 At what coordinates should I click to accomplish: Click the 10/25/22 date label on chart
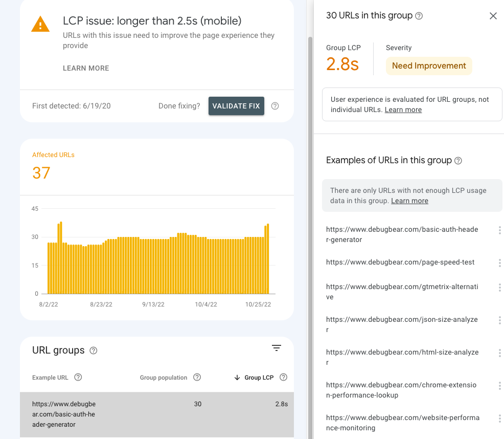click(258, 304)
